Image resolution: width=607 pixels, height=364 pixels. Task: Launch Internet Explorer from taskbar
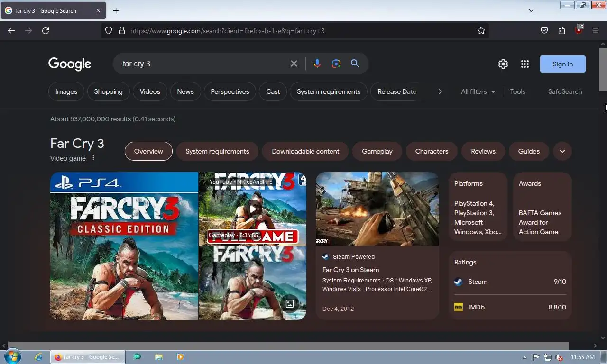pos(38,357)
